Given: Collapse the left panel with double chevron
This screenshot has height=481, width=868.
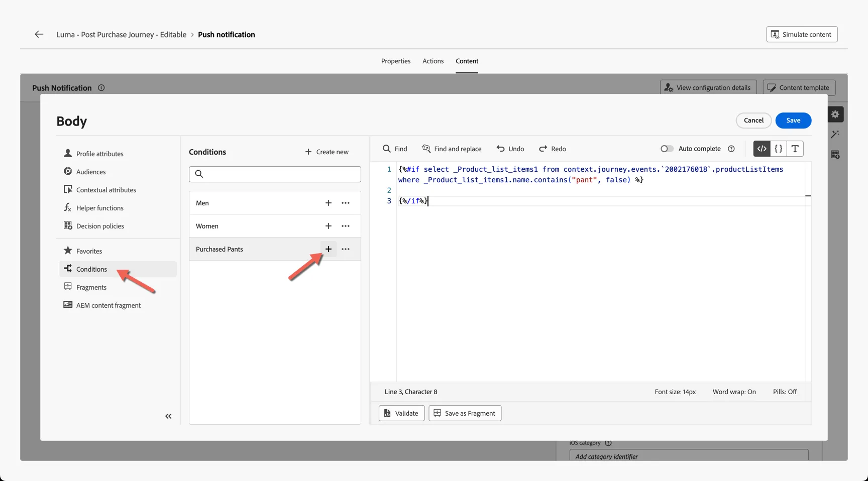Looking at the screenshot, I should click(x=168, y=416).
